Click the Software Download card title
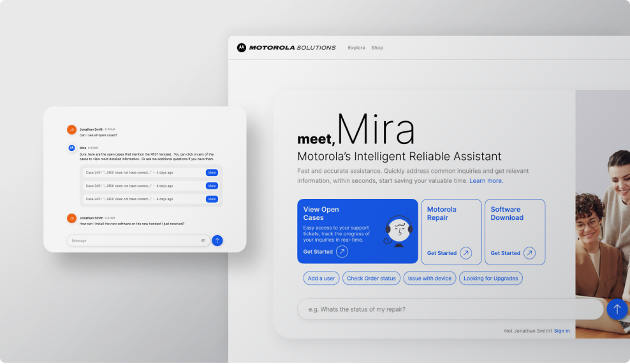This screenshot has height=364, width=630. click(x=507, y=214)
